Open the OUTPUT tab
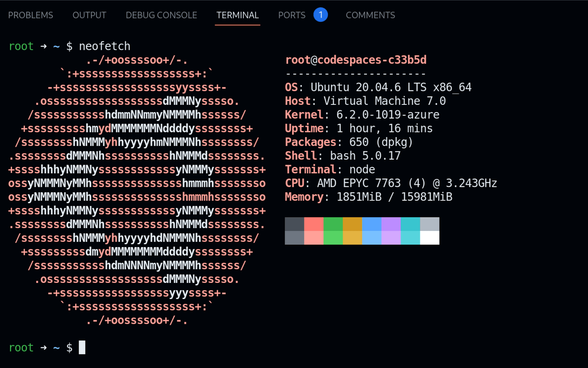This screenshot has width=588, height=368. pyautogui.click(x=89, y=15)
